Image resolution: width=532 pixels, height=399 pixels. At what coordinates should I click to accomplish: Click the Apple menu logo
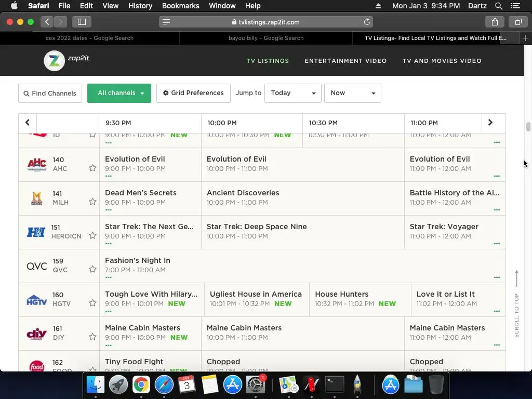point(14,6)
